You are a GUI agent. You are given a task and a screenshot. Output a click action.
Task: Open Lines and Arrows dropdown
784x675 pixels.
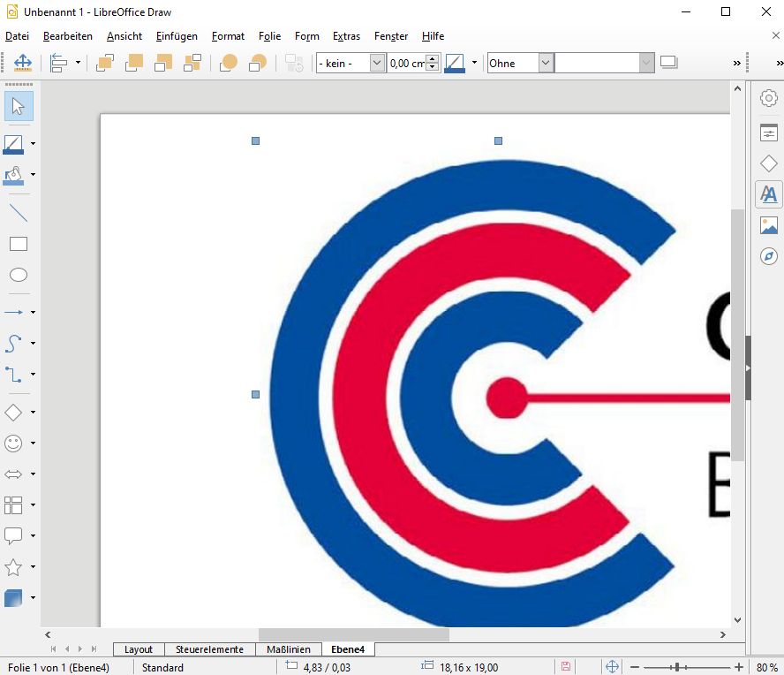pyautogui.click(x=33, y=312)
